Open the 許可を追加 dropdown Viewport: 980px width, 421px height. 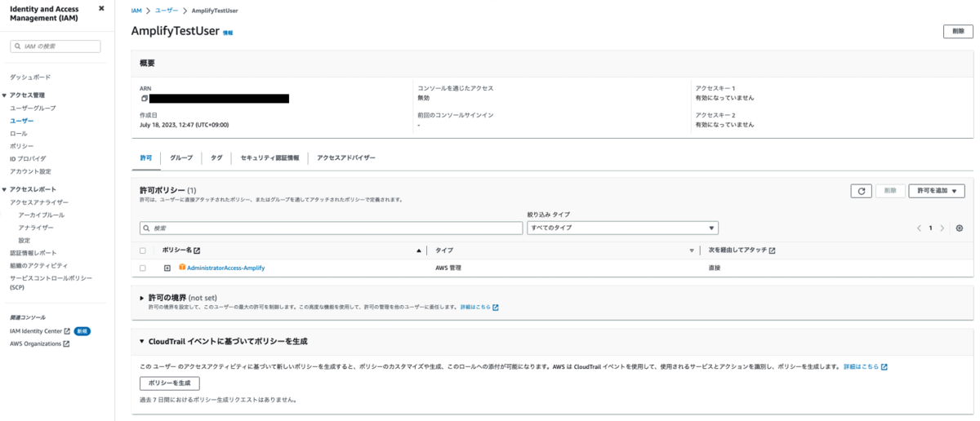[937, 191]
